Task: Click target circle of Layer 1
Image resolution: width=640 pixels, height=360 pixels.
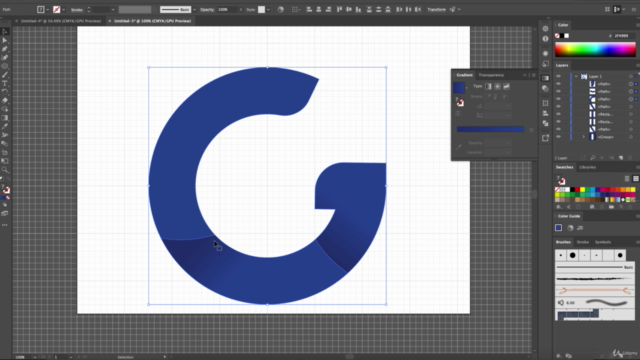Action: click(631, 76)
